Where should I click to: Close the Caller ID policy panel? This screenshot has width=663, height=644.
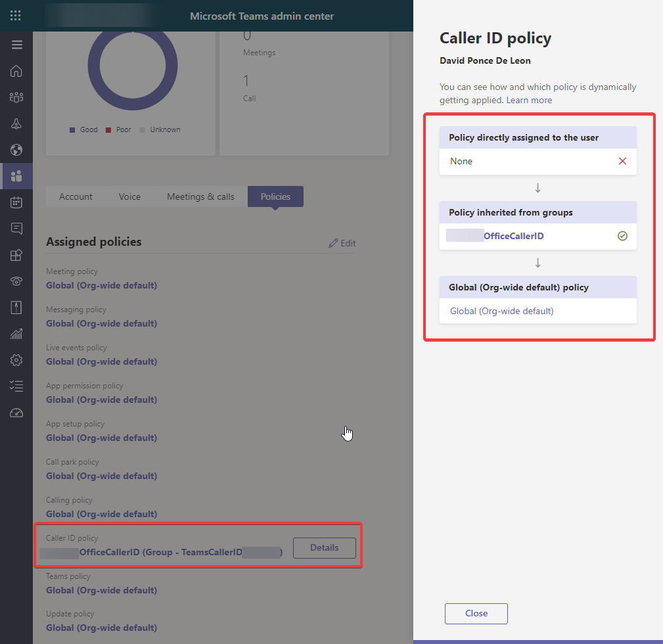476,613
